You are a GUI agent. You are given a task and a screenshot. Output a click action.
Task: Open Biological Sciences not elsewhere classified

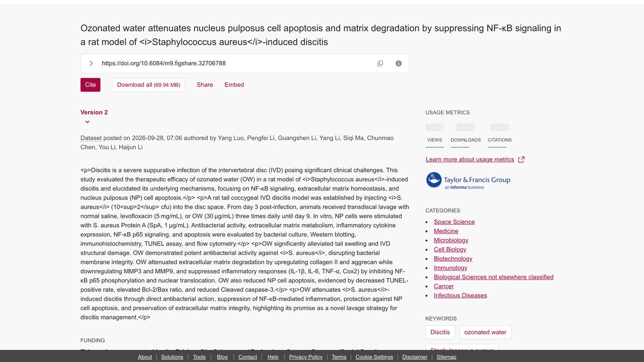coord(494,277)
